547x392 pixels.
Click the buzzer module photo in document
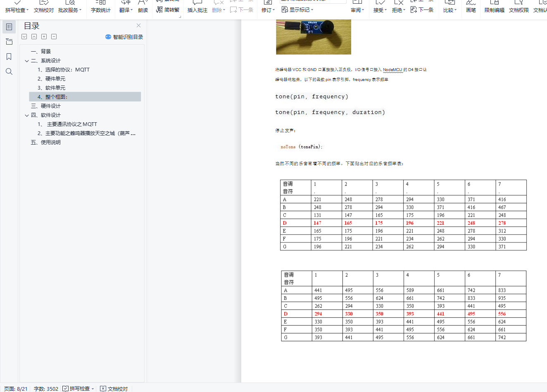point(314,37)
